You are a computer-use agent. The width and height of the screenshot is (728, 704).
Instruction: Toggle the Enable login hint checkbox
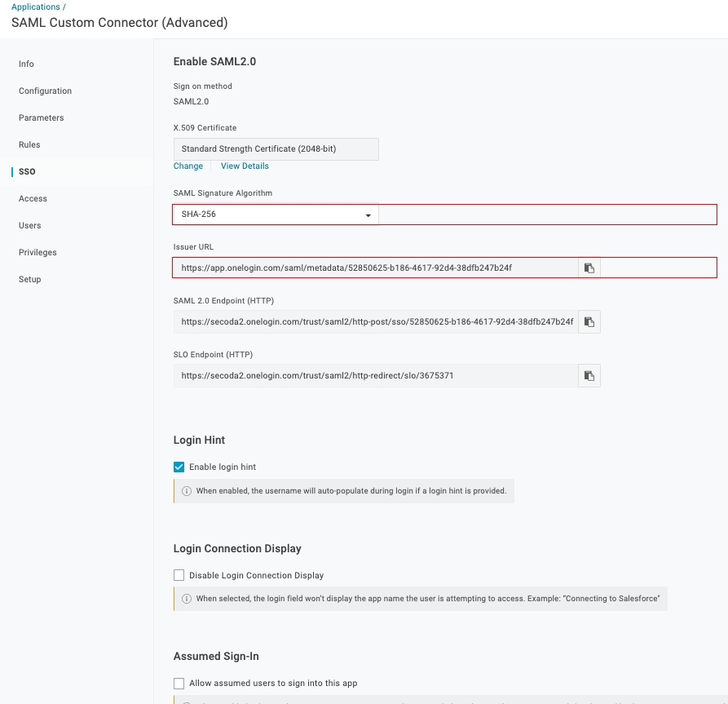tap(179, 467)
